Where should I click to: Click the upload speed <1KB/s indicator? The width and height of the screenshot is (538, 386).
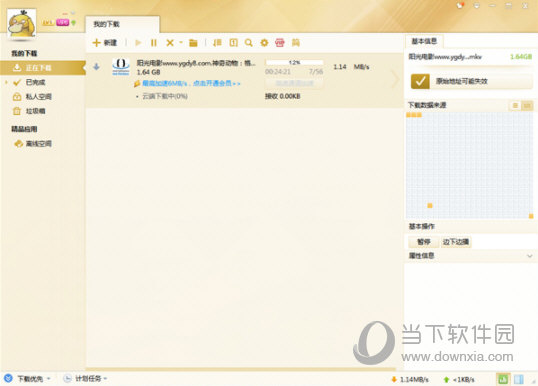459,379
